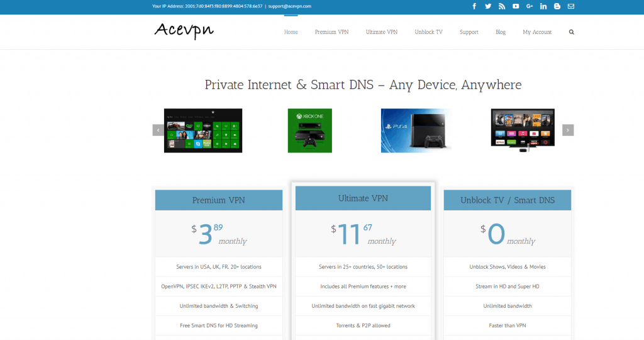Click the $3.89 monthly price

[219, 234]
